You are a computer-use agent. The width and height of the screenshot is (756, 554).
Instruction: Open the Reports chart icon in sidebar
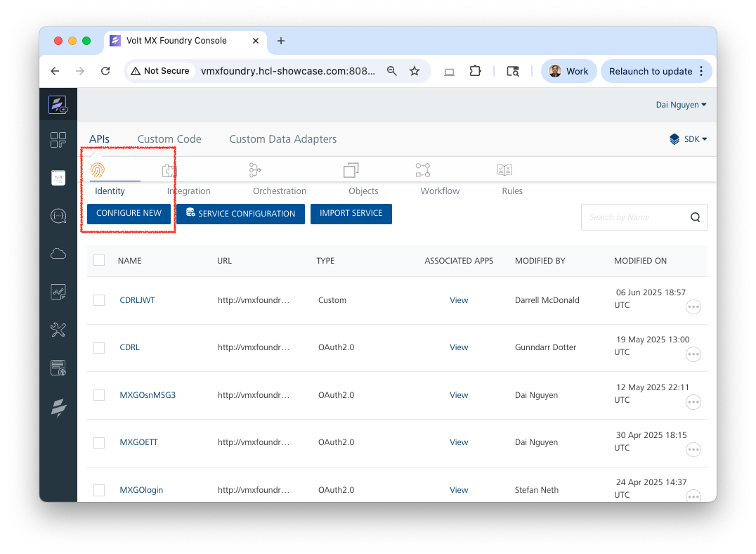coord(58,292)
